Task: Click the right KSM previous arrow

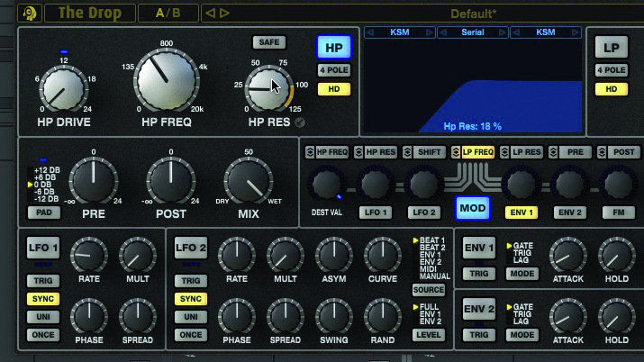Action: (516, 32)
